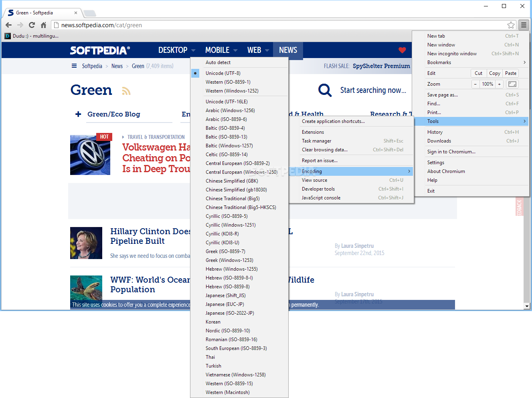Set encoding to Chinese Simplified (GBK)
The image size is (532, 398).
[239, 181]
